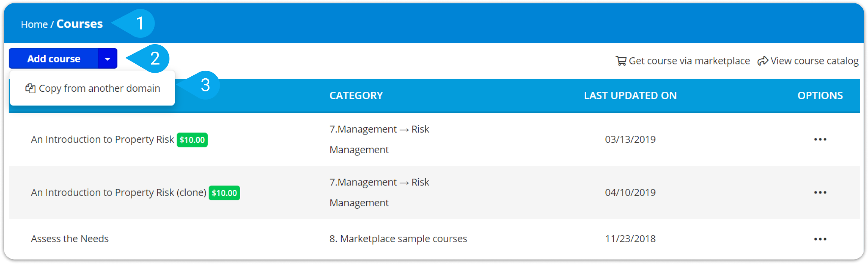Image resolution: width=868 pixels, height=264 pixels.
Task: Click the Add course button
Action: coord(54,58)
